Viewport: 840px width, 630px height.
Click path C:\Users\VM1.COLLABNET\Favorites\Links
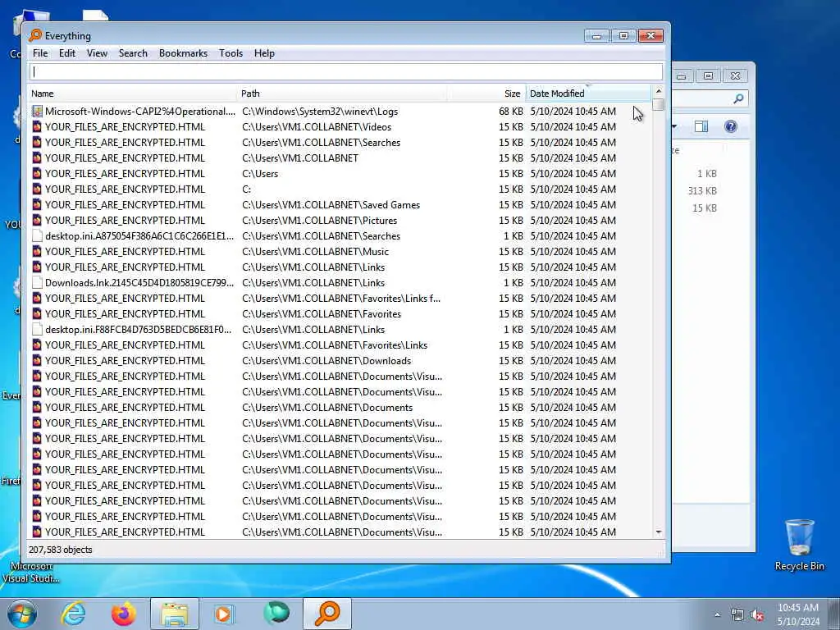click(335, 345)
